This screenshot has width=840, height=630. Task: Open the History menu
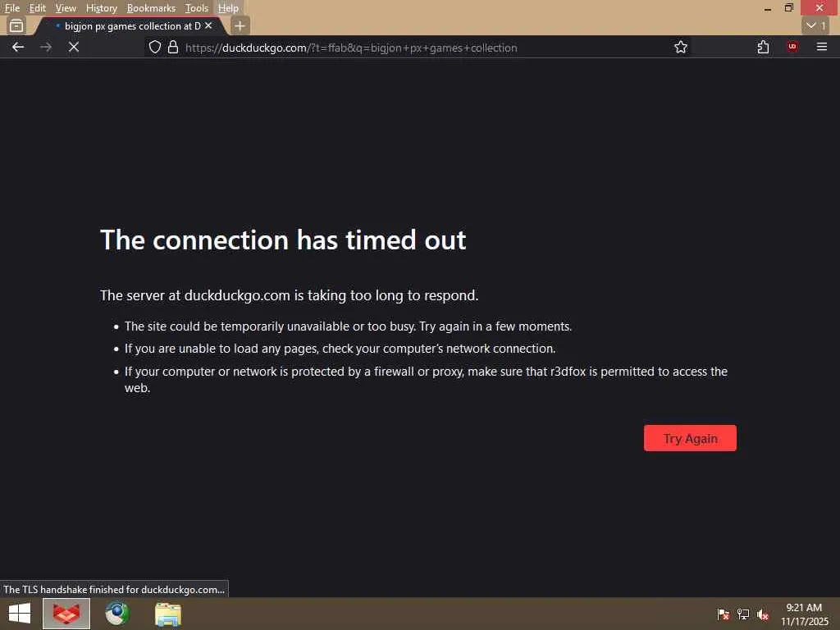pos(101,8)
